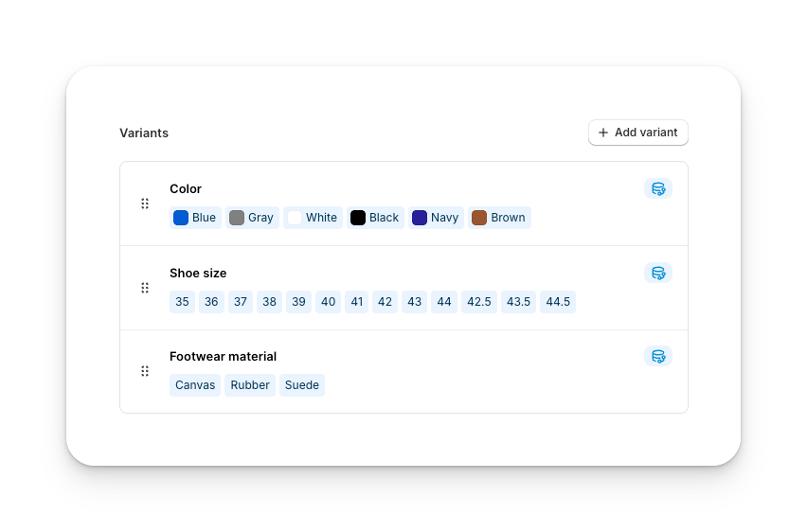The image size is (807, 532).
Task: Select shoe size 42.5 tag
Action: click(x=479, y=302)
